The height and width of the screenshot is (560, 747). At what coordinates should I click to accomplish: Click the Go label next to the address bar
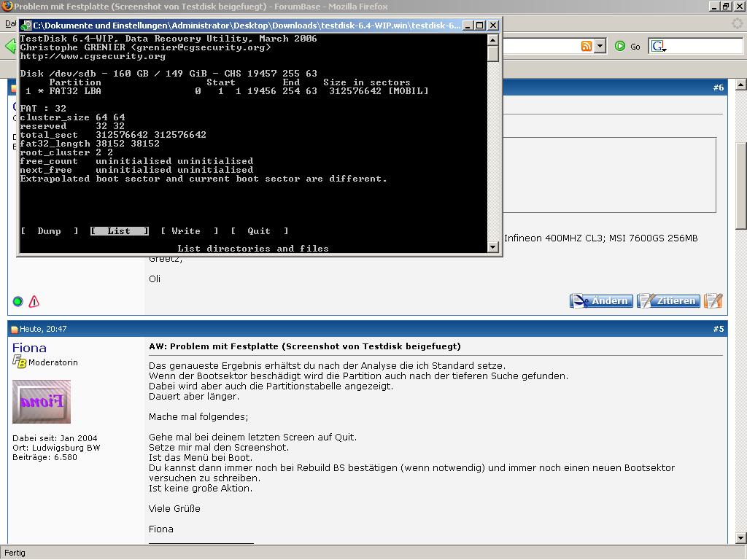coord(635,47)
